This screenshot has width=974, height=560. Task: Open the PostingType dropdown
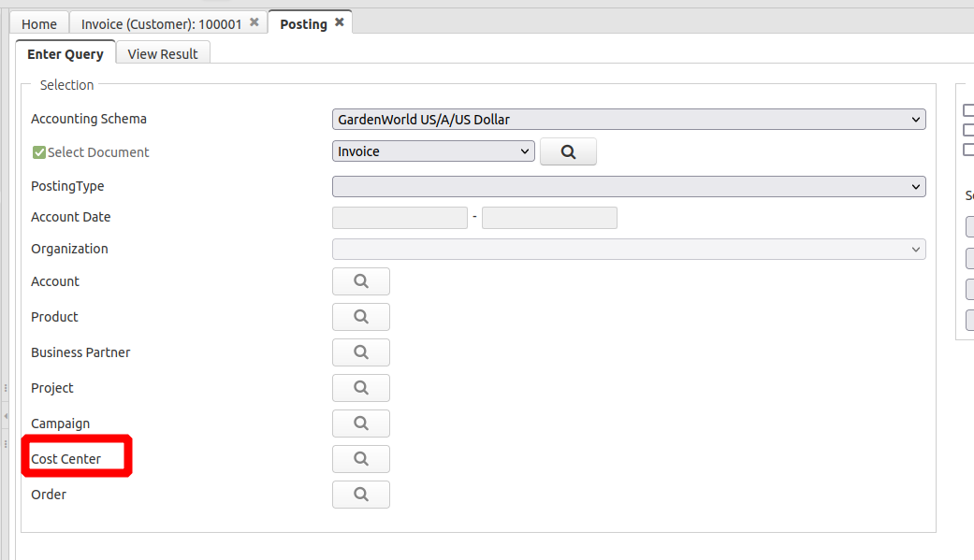tap(628, 186)
